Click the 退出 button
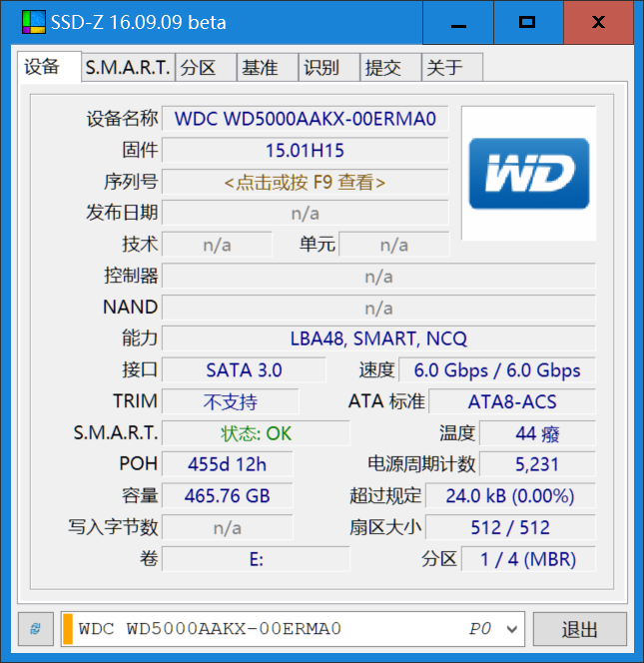The height and width of the screenshot is (663, 644). pyautogui.click(x=579, y=629)
